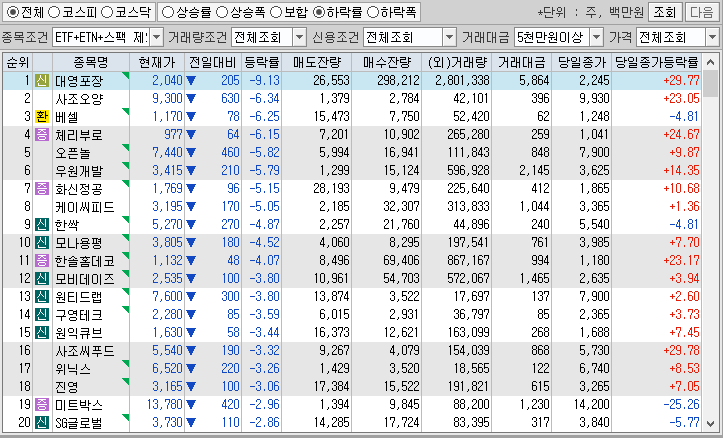Click the down arrow in 진영 row
The image size is (723, 438).
coord(191,386)
